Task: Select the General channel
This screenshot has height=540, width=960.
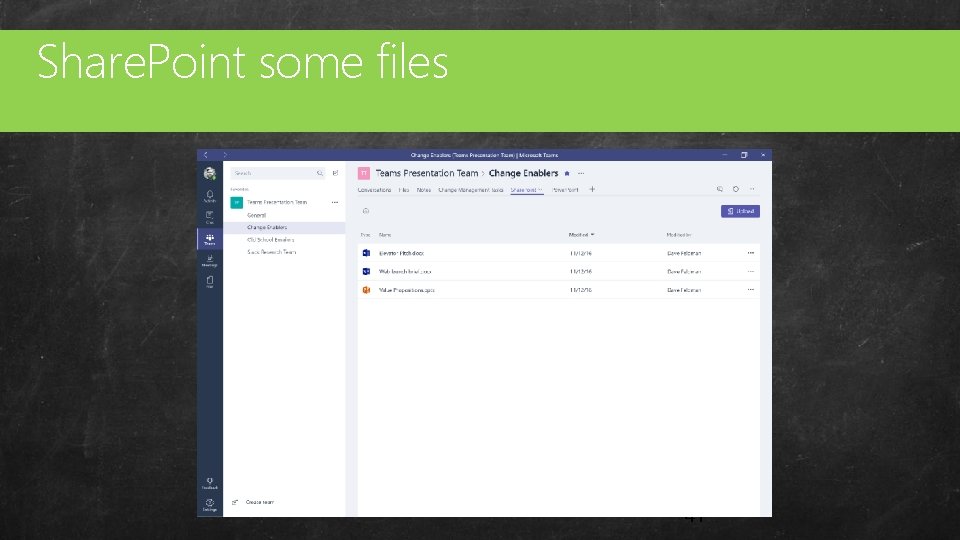Action: (257, 216)
